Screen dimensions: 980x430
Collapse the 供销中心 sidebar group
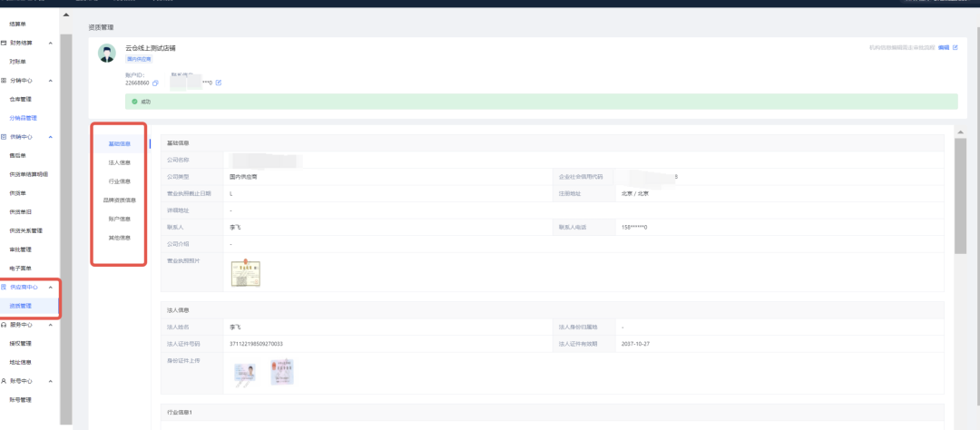point(50,136)
